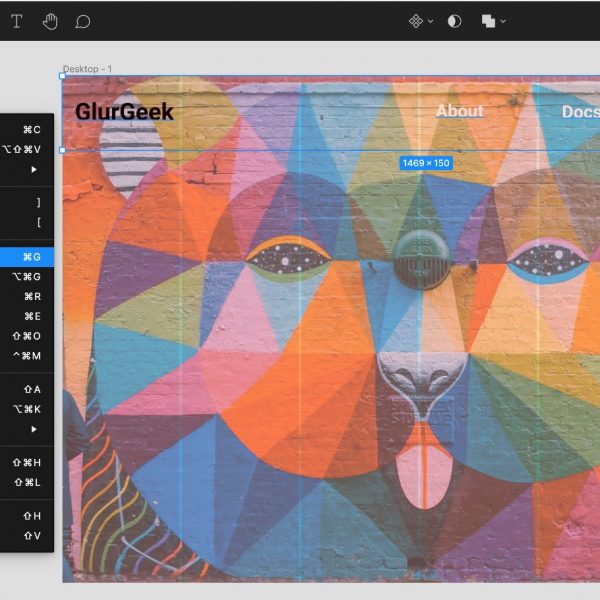Open the dropdown arrow beside the component icon
The height and width of the screenshot is (600, 600).
[431, 22]
